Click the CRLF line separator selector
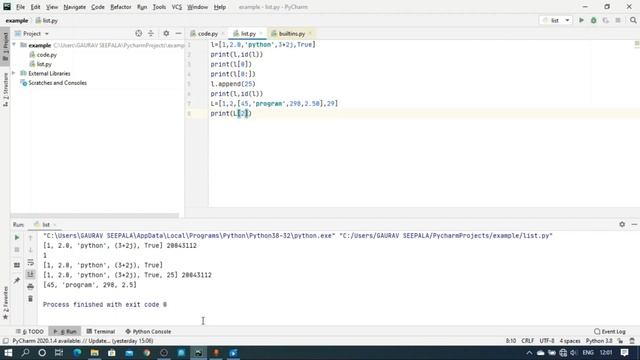The width and height of the screenshot is (640, 360). coord(527,341)
